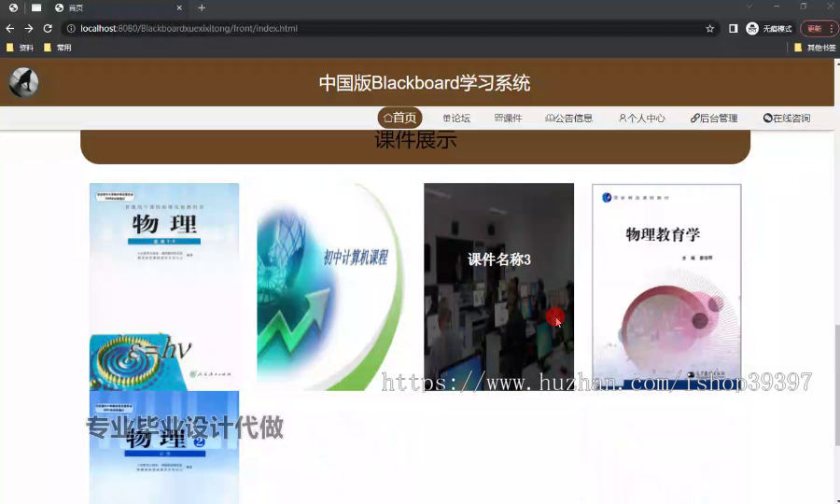The image size is (840, 504).
Task: Open the 初中计算机课程 courseware thumbnail
Action: [x=331, y=287]
